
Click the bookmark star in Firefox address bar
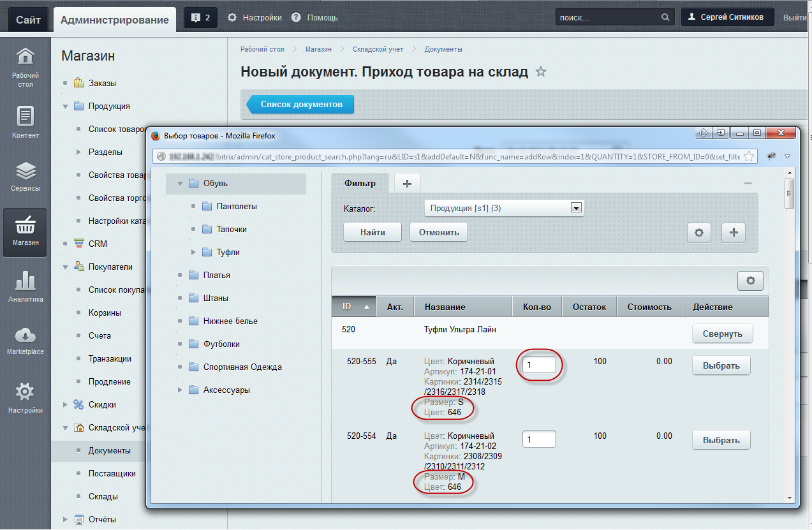[749, 156]
